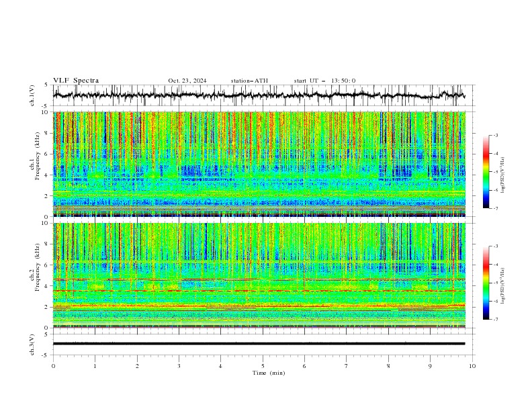
Task: Click the "-3" tick on ch.2 color bar
Action: (495, 246)
